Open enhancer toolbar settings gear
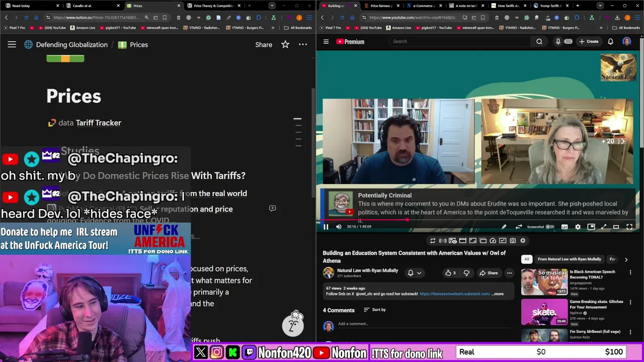The width and height of the screenshot is (644, 362). (x=523, y=241)
